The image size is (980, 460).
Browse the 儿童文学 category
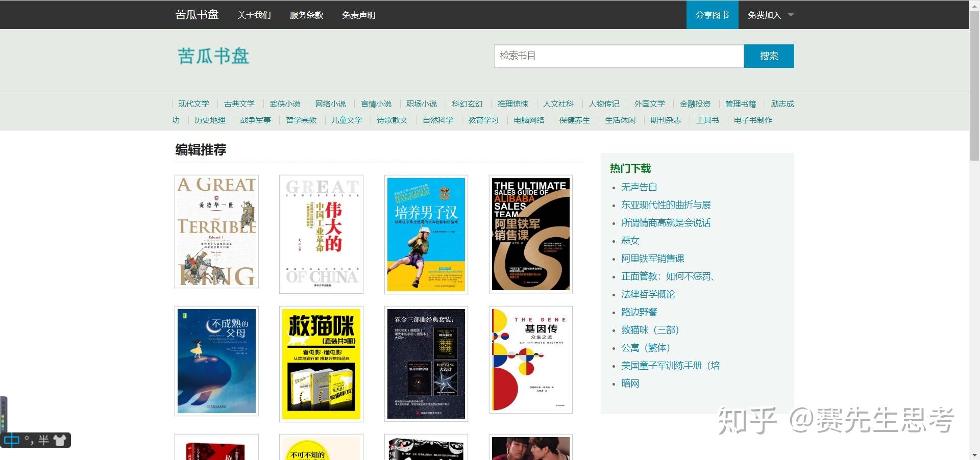tap(347, 120)
